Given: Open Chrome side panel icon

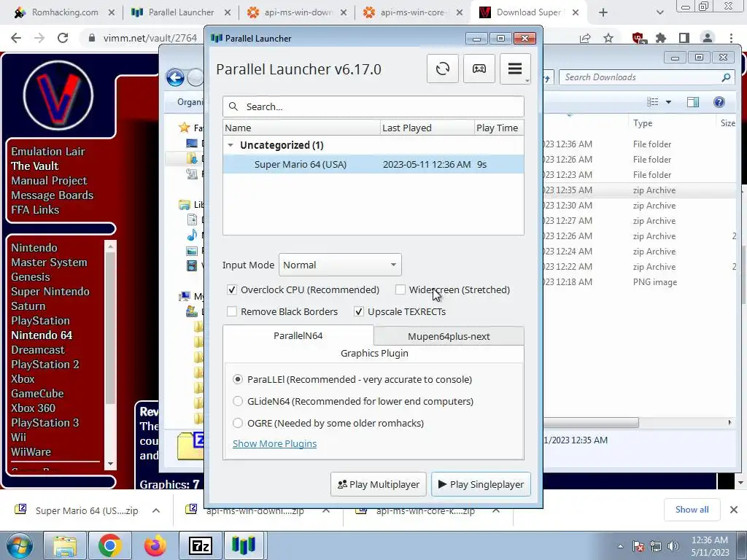Looking at the screenshot, I should tap(684, 38).
